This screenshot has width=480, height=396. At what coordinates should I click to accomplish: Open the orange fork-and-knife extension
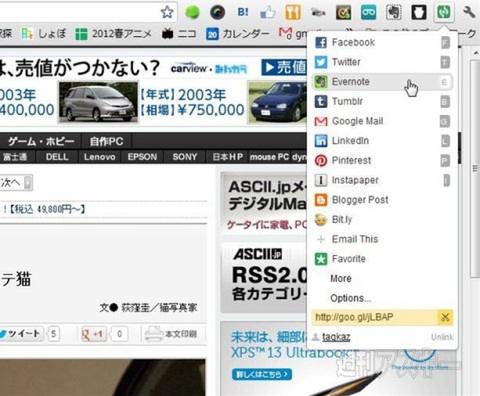pos(293,12)
